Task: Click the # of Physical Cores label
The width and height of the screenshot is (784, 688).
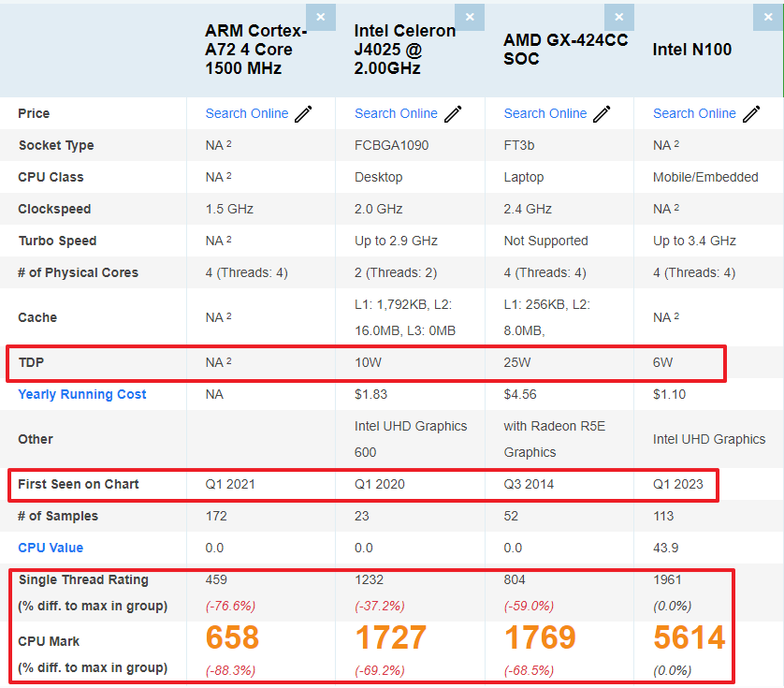Action: [78, 272]
